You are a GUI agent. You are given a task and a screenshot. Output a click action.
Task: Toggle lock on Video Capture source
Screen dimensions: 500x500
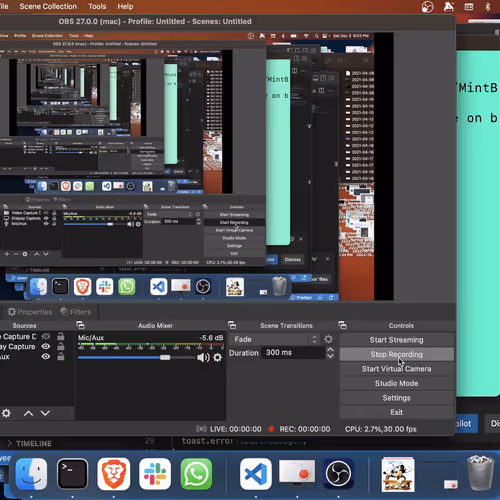(61, 336)
